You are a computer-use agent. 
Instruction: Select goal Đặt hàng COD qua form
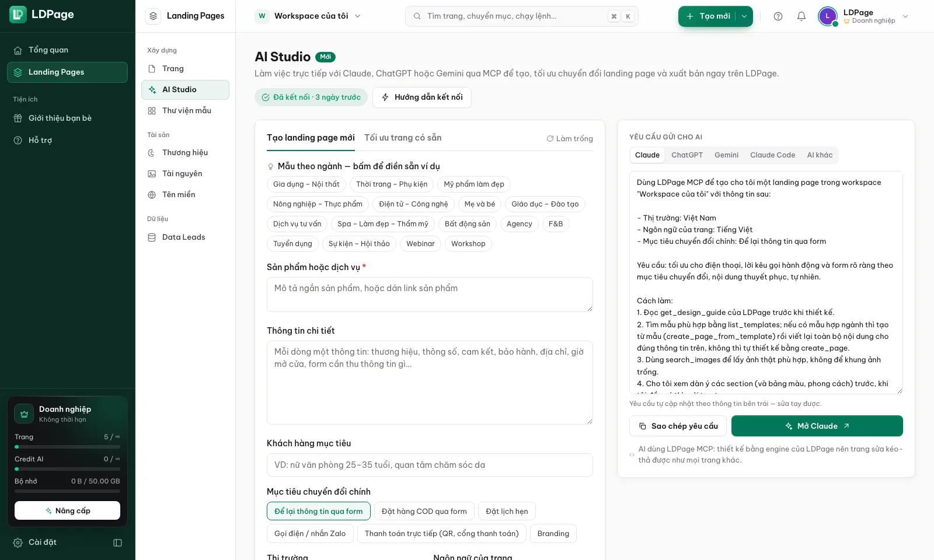coord(424,512)
